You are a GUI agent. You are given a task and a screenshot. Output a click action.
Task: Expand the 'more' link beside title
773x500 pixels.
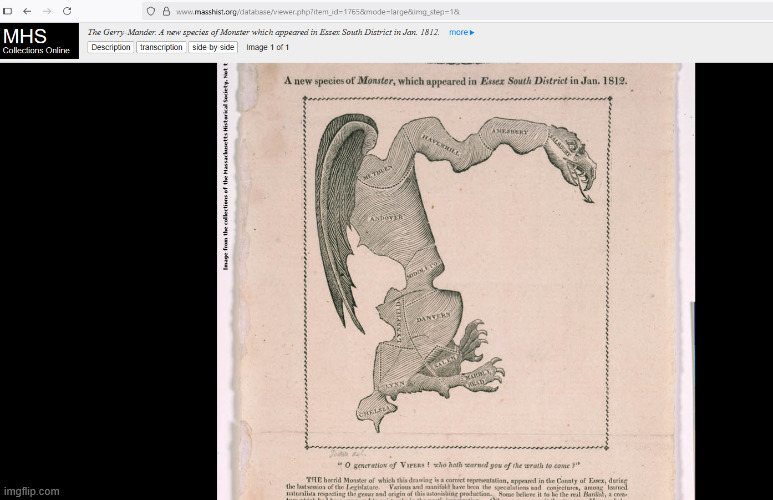point(461,32)
